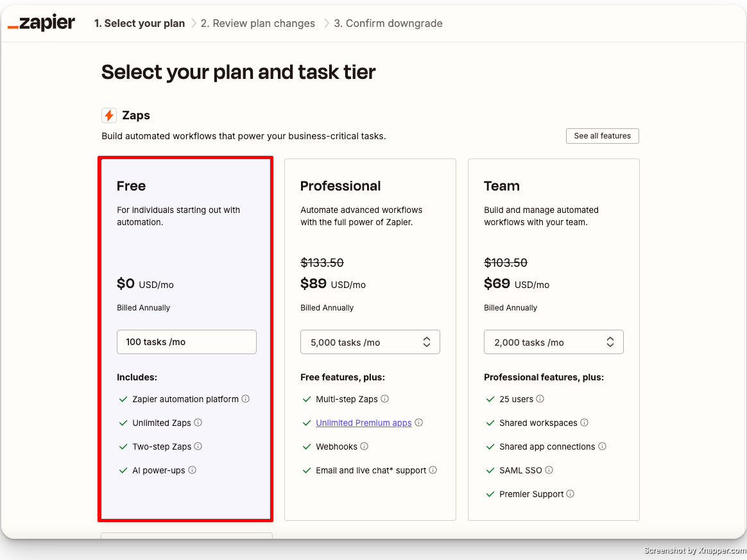
Task: Click the Zaps section heading
Action: [x=136, y=115]
